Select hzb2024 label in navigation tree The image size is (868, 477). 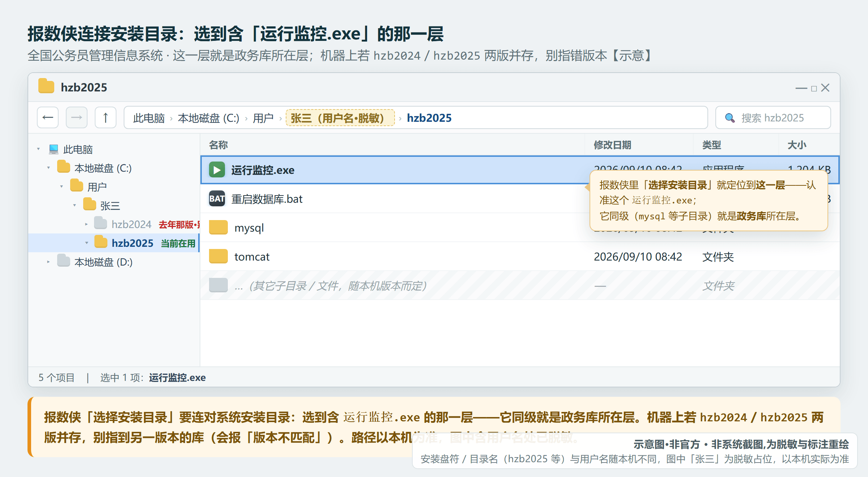(x=131, y=224)
